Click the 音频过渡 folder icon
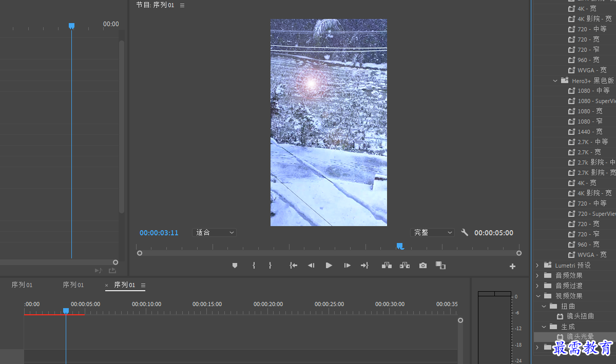 pos(547,286)
